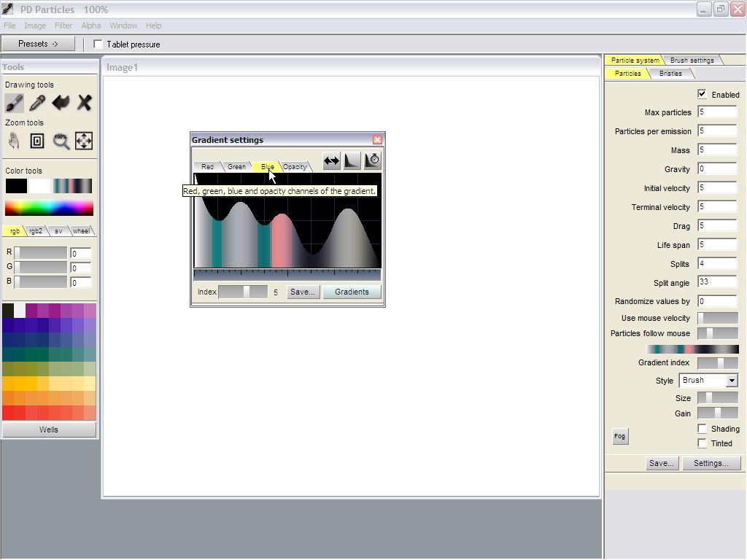Select the hand pan tool
The image size is (747, 560).
click(15, 141)
